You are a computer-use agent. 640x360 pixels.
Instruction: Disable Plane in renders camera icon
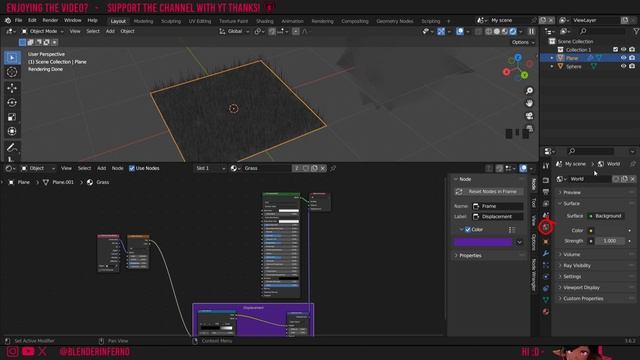[x=632, y=58]
